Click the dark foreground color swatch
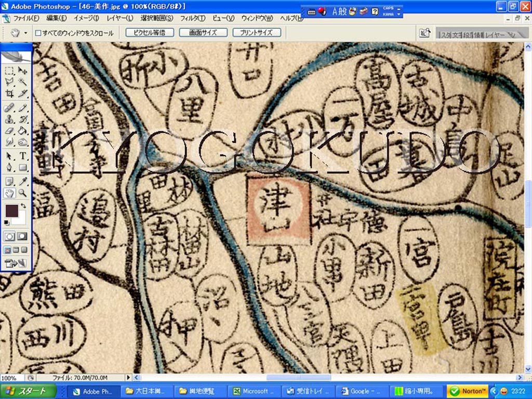 tap(12, 210)
